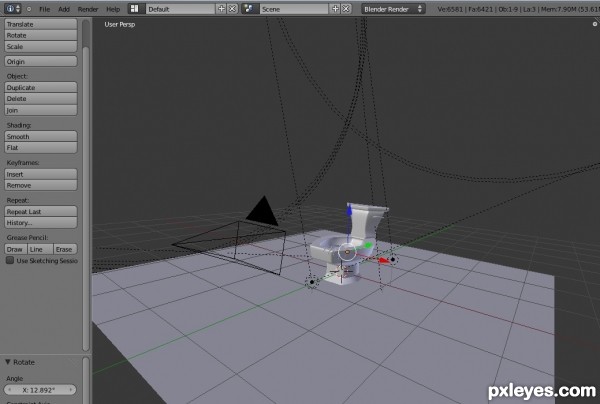Open the History... list

pyautogui.click(x=41, y=223)
